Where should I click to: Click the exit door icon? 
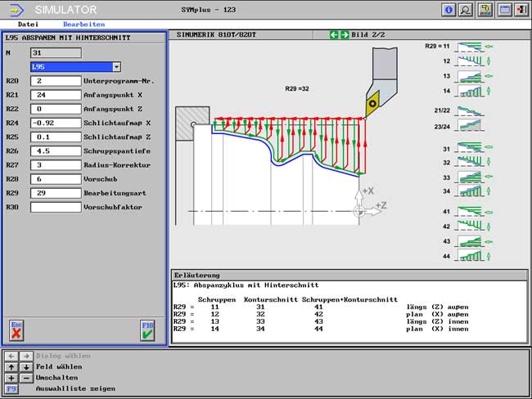coord(521,10)
